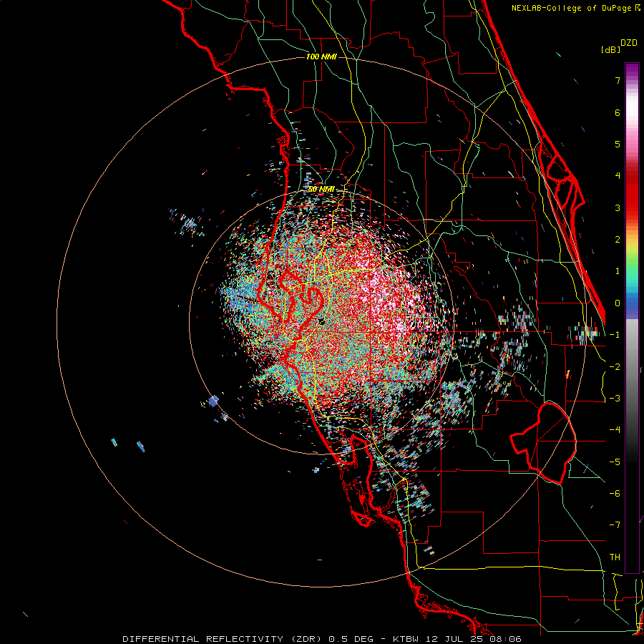Select the -4 value on the color scale
The width and height of the screenshot is (644, 644).
615,430
